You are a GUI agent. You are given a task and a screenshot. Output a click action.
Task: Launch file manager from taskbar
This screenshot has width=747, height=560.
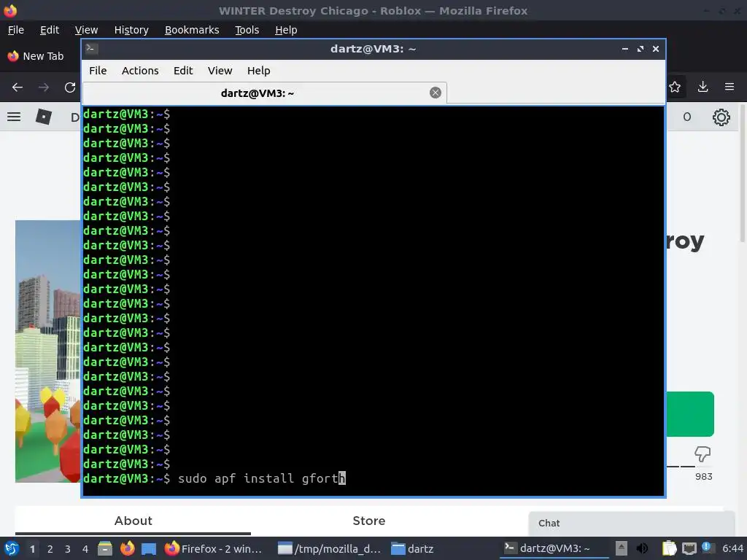[x=105, y=548]
